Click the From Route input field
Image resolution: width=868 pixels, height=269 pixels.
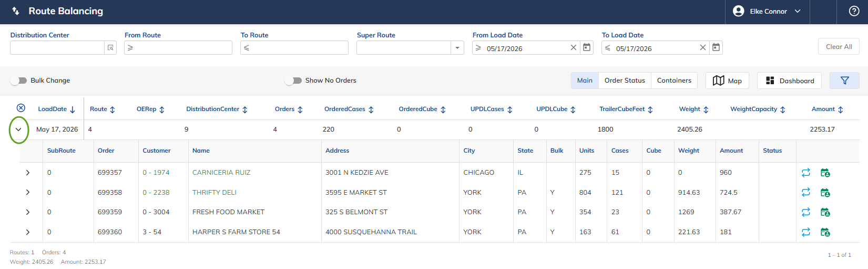click(178, 48)
